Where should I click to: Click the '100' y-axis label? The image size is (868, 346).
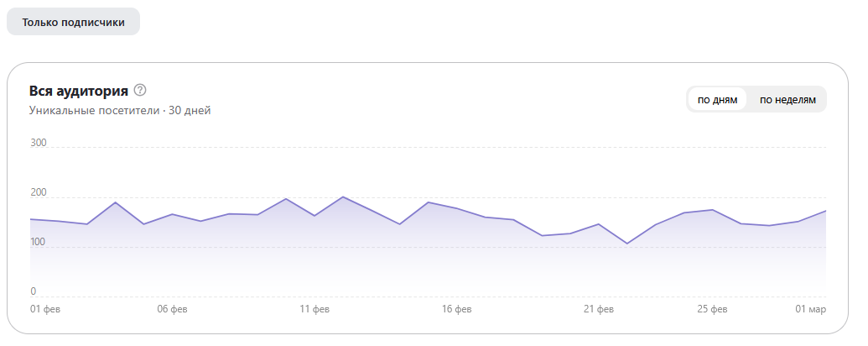39,243
